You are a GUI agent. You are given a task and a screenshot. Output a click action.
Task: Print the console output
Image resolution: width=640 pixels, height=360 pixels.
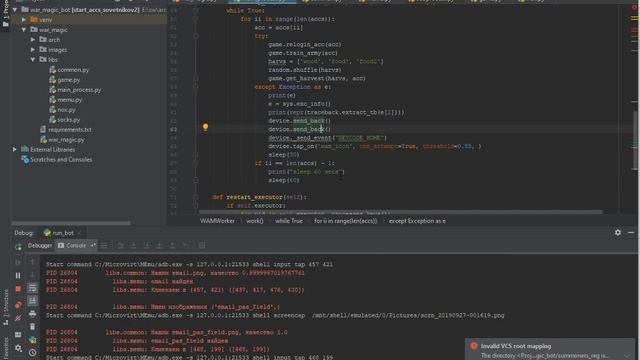33,313
